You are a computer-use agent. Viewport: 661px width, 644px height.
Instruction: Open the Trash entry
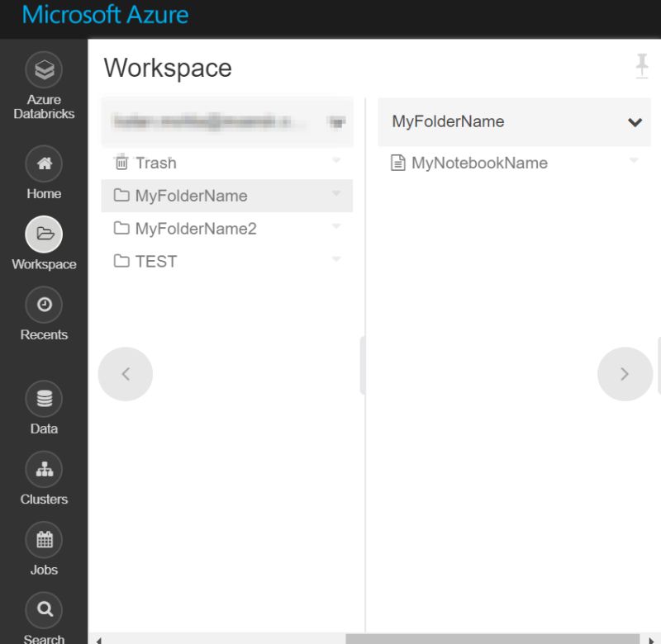click(x=226, y=163)
